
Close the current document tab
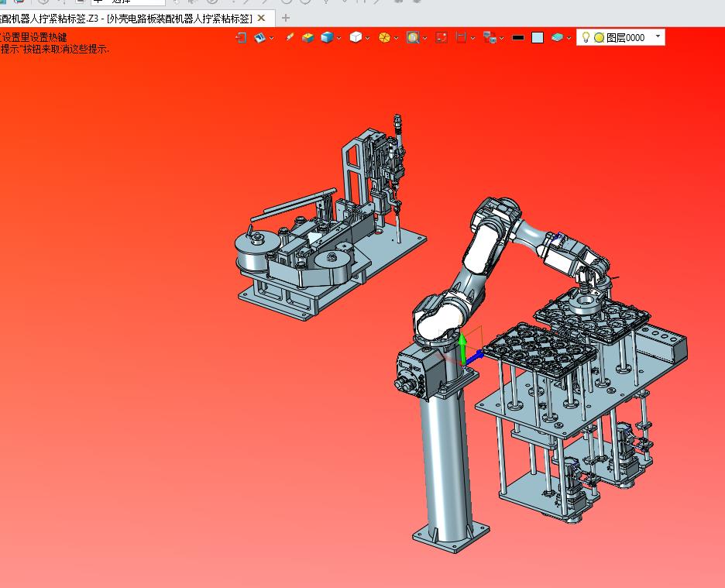click(261, 18)
